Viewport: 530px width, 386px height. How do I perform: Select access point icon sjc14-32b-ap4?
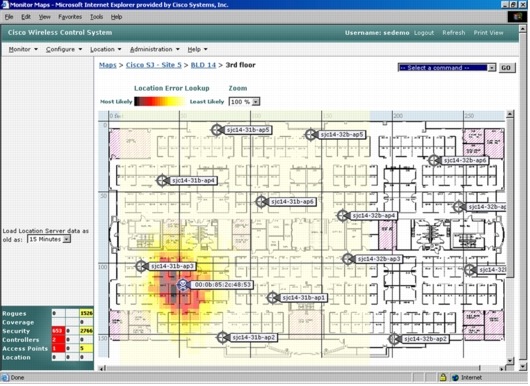(342, 215)
